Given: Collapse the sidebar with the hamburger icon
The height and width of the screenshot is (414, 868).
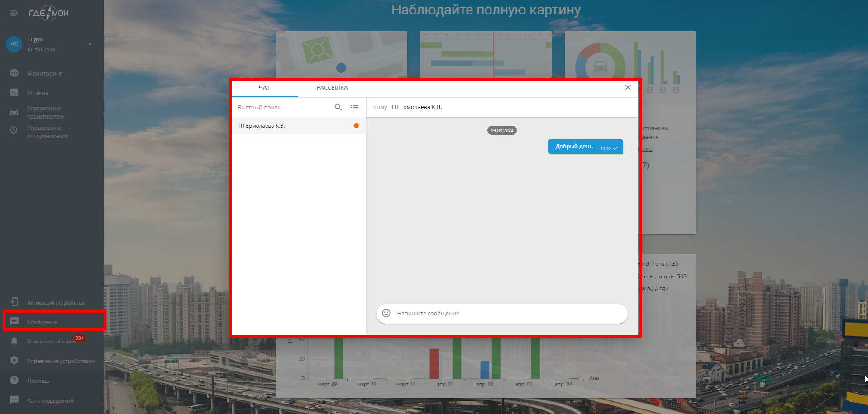Looking at the screenshot, I should [x=14, y=13].
